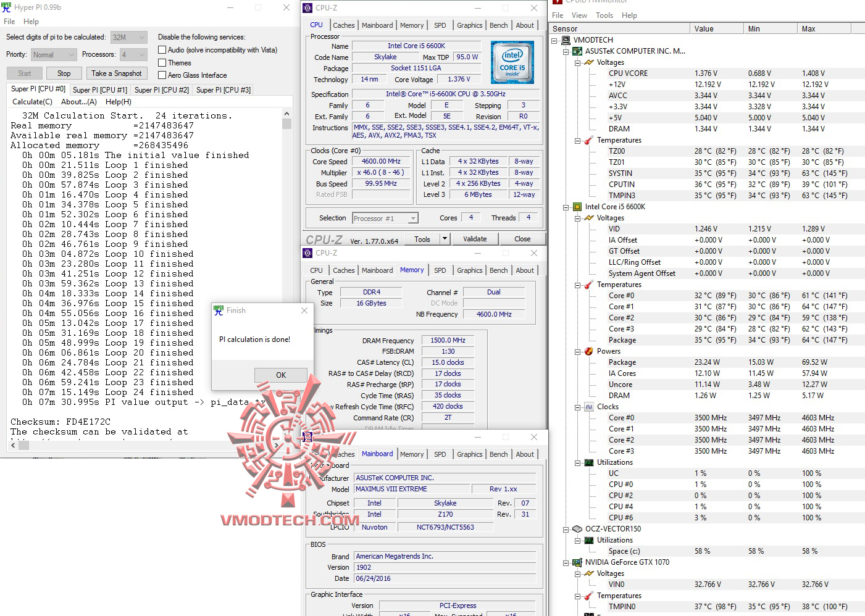Viewport: 865px width, 616px height.
Task: Open the SPD tab in the CPU-Z processor window
Action: click(440, 25)
